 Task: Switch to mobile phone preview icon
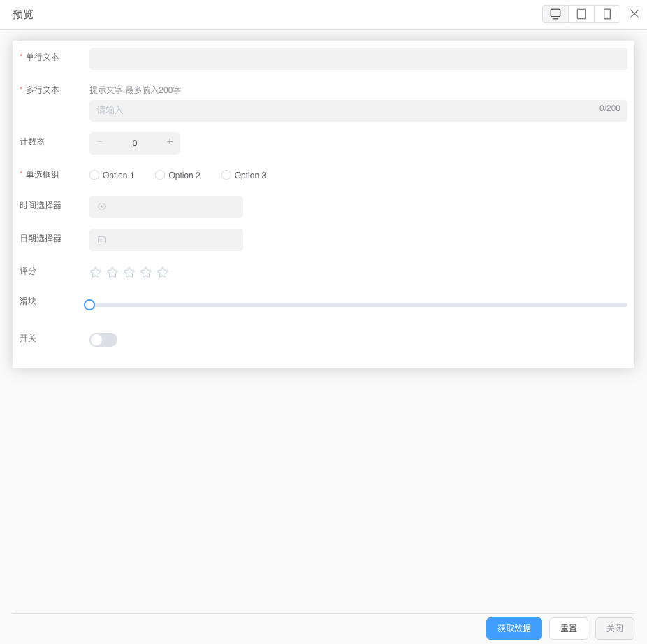[607, 14]
